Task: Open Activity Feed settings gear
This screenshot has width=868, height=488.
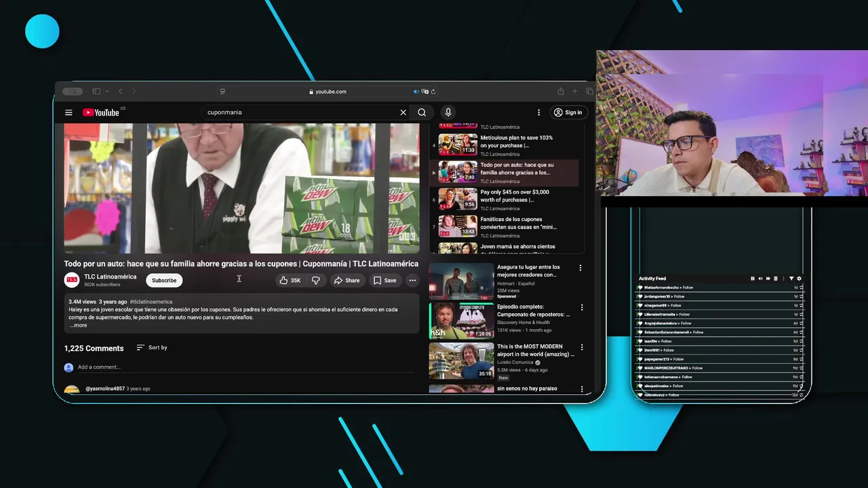Action: pos(799,279)
